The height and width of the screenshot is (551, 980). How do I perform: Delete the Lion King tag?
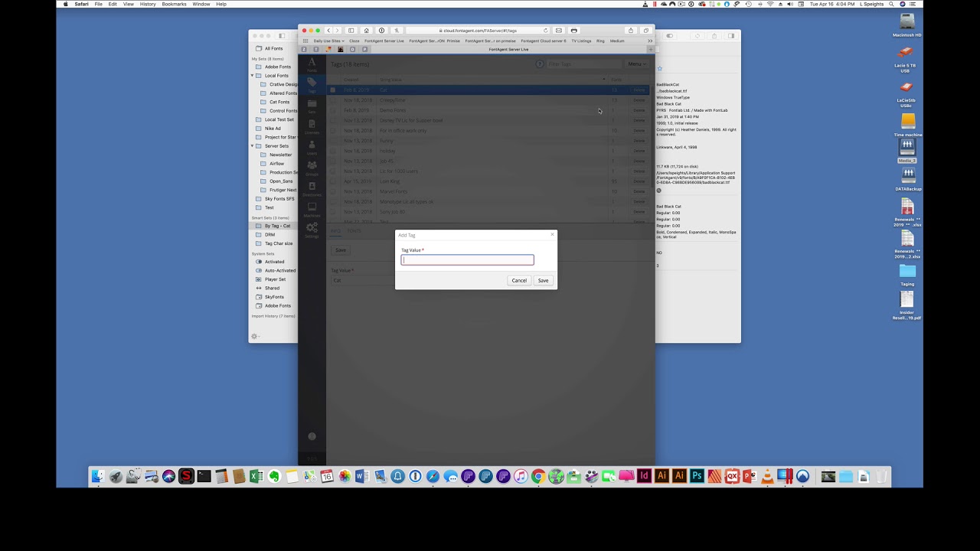pyautogui.click(x=639, y=181)
